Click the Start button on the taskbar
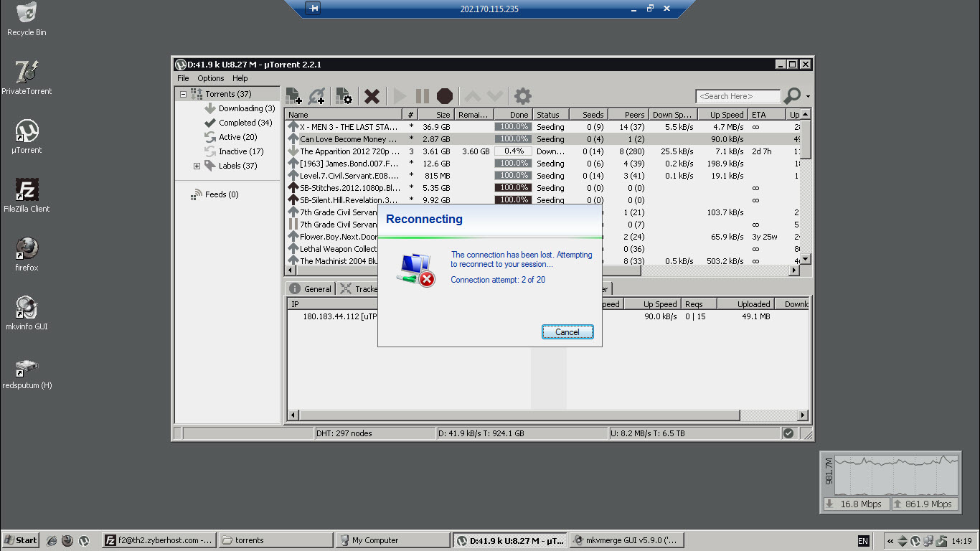Screen dimensions: 980x551 coord(21,540)
